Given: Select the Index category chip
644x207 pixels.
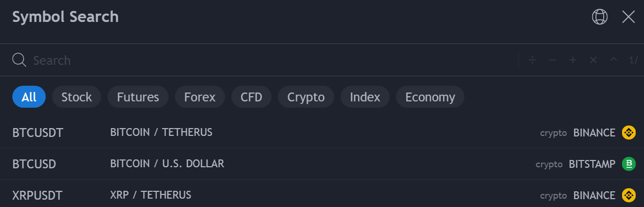Looking at the screenshot, I should [365, 97].
